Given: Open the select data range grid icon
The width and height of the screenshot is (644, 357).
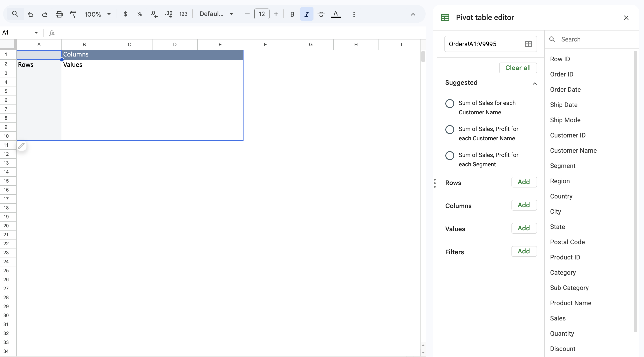Looking at the screenshot, I should click(528, 44).
